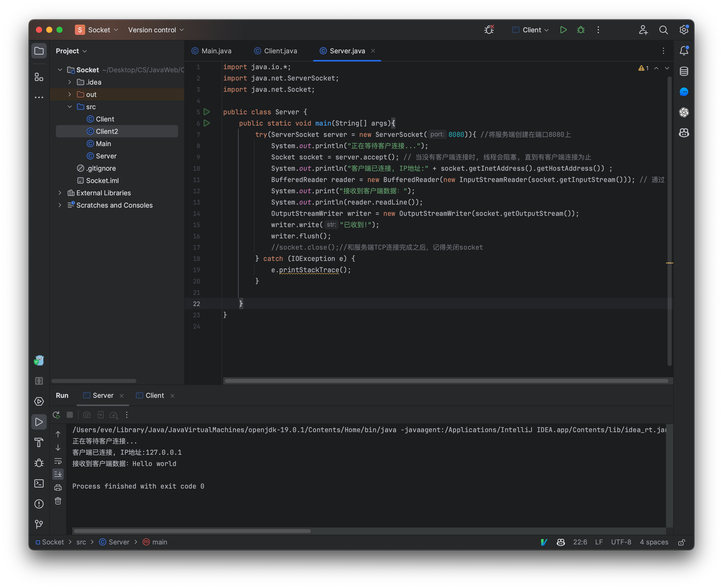Open the Problems tool window
This screenshot has height=588, width=723.
coord(39,504)
